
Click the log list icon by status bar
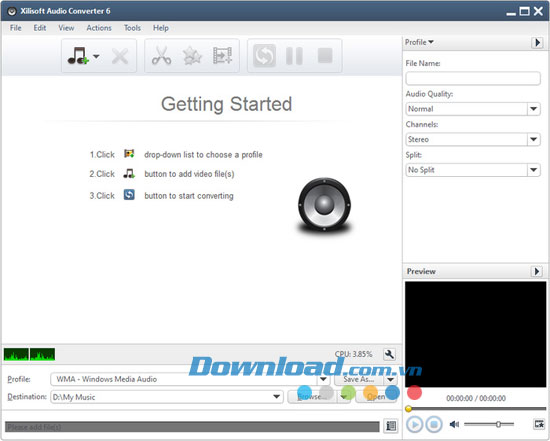(x=391, y=426)
